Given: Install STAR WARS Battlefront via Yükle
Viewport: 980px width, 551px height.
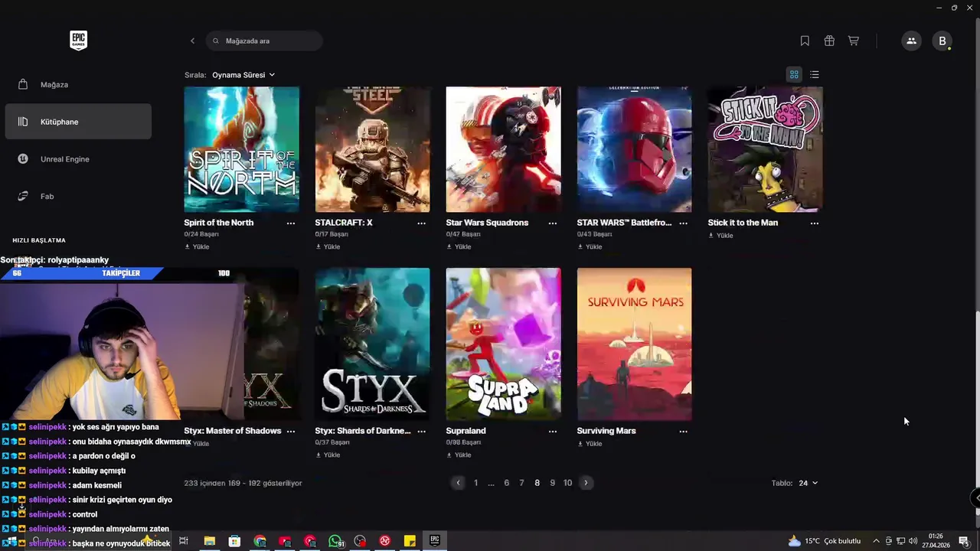Looking at the screenshot, I should 590,246.
